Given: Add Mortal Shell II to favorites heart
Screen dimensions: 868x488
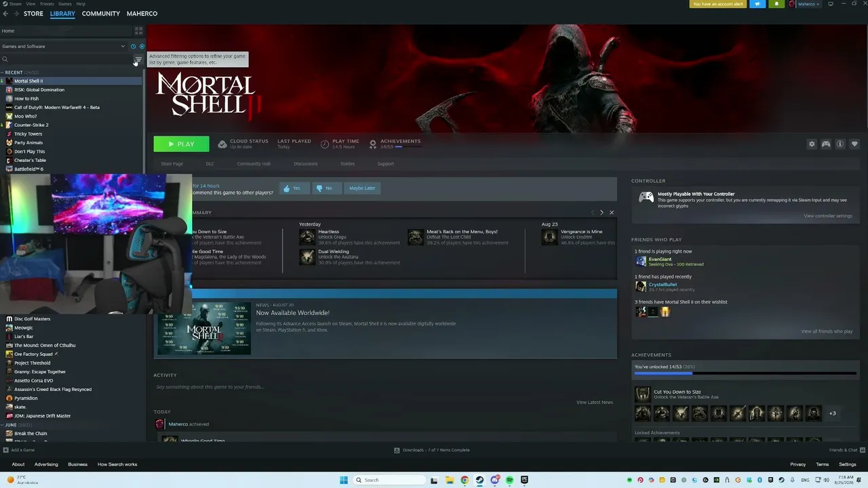Looking at the screenshot, I should tap(854, 144).
